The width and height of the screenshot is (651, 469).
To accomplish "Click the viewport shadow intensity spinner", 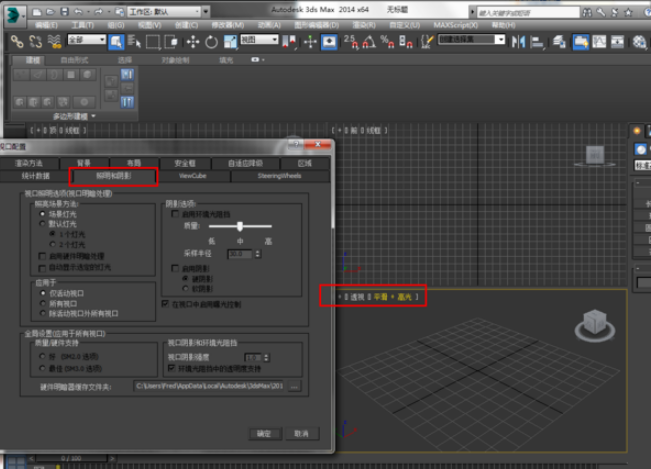I will click(x=267, y=357).
